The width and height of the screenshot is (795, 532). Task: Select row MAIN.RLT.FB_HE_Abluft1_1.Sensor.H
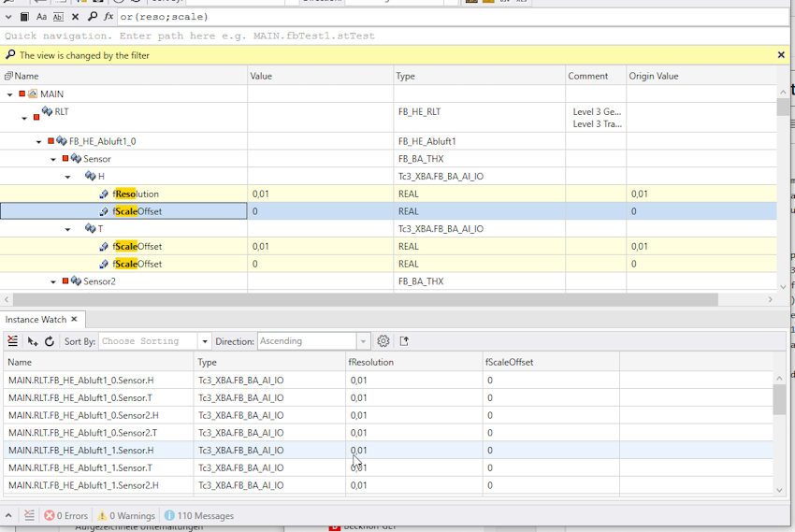point(388,451)
